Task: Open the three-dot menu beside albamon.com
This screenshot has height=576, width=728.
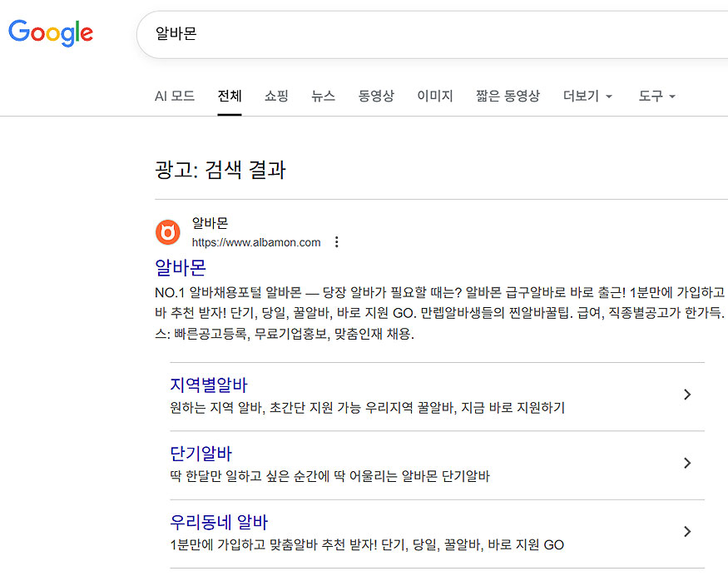Action: coord(336,241)
